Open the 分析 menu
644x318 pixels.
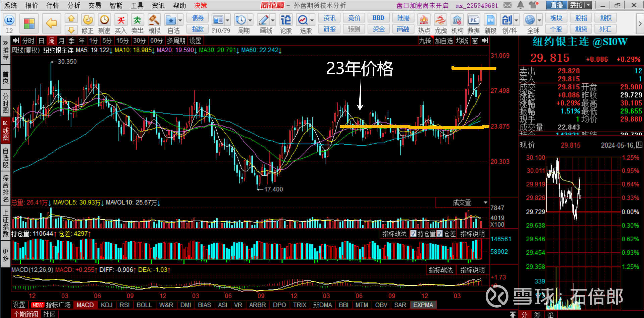click(x=74, y=5)
